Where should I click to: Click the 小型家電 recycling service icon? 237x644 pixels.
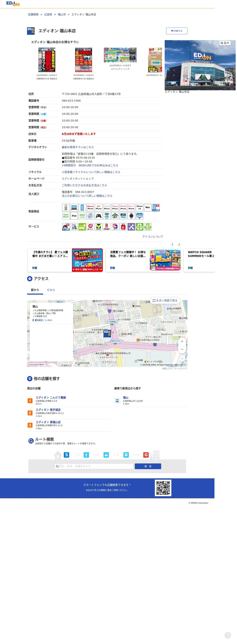pos(148,227)
